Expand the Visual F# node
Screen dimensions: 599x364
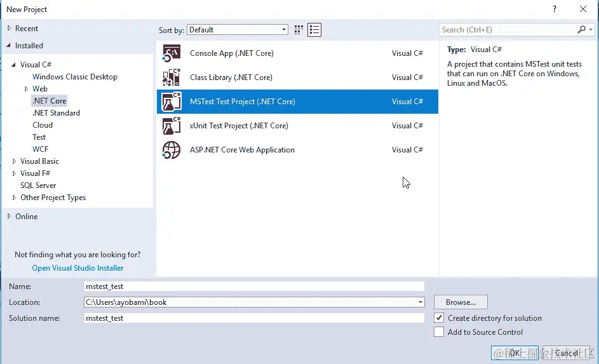coord(14,173)
